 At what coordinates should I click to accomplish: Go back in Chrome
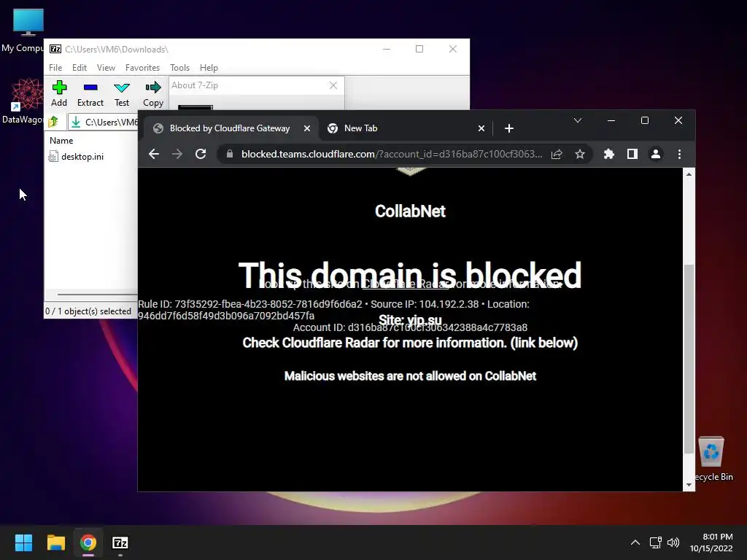click(x=154, y=154)
